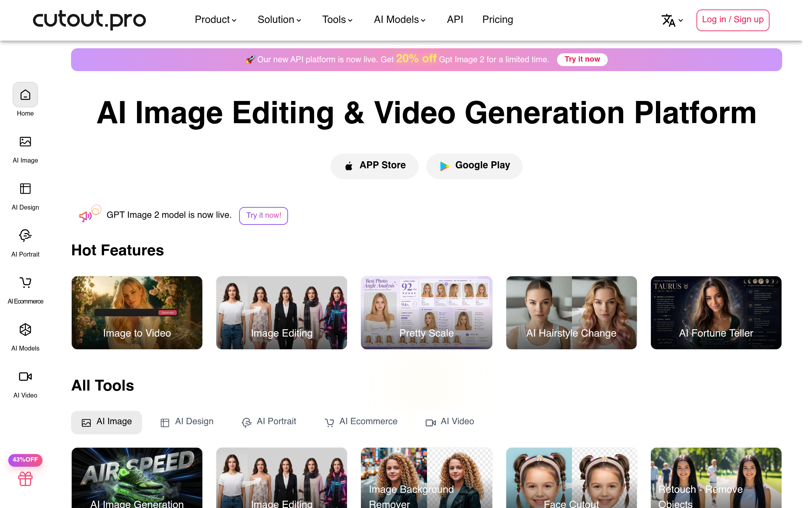The width and height of the screenshot is (812, 508).
Task: Open the language selector chevron
Action: [680, 21]
